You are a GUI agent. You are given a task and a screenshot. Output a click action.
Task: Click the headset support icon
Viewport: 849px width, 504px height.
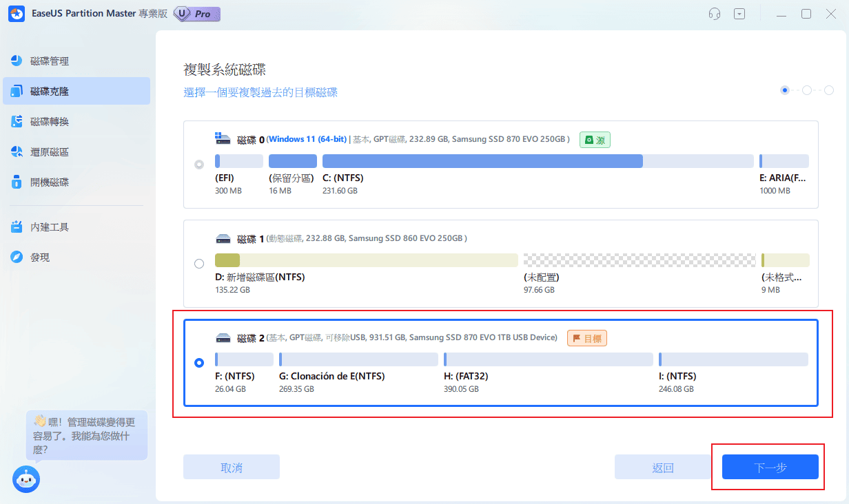715,14
